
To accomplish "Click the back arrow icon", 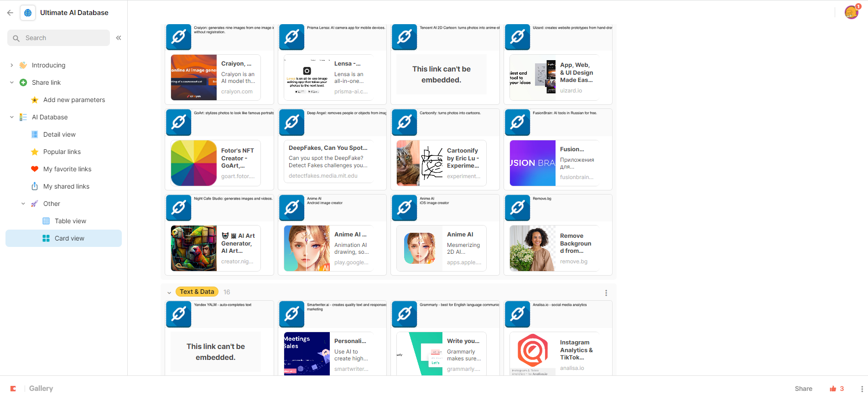I will pyautogui.click(x=10, y=13).
